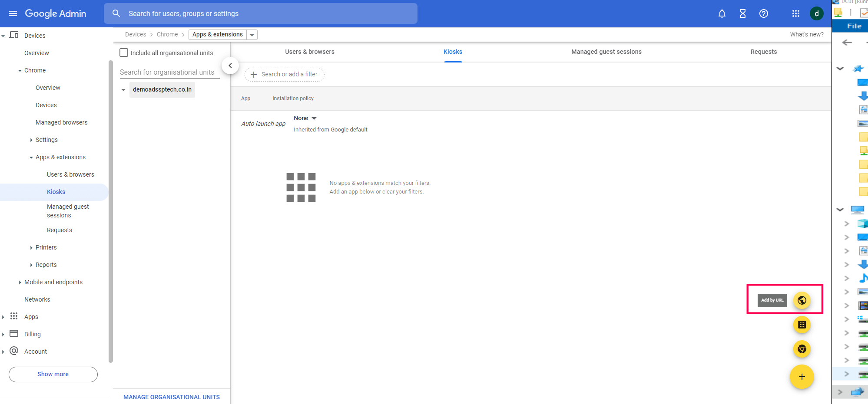
Task: Click the yellow Chrome logo button
Action: pyautogui.click(x=802, y=349)
